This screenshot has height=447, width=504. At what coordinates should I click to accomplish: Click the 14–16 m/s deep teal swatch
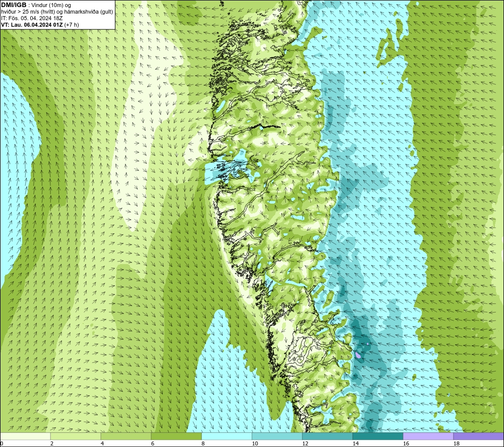(x=377, y=436)
